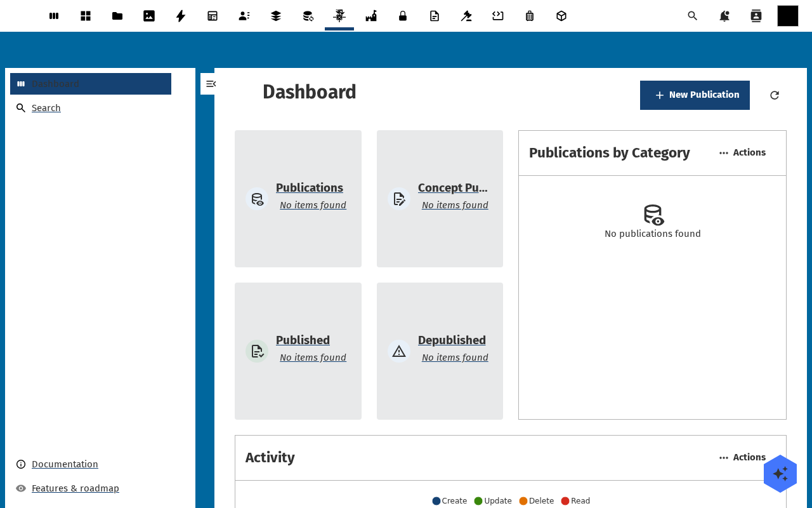Refresh the dashboard with reload icon
The height and width of the screenshot is (508, 812).
pyautogui.click(x=775, y=95)
